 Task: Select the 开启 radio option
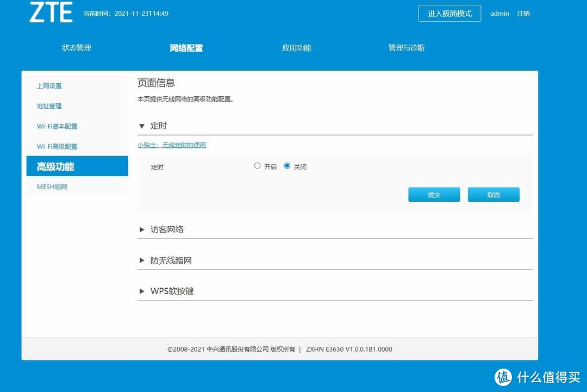click(x=257, y=166)
